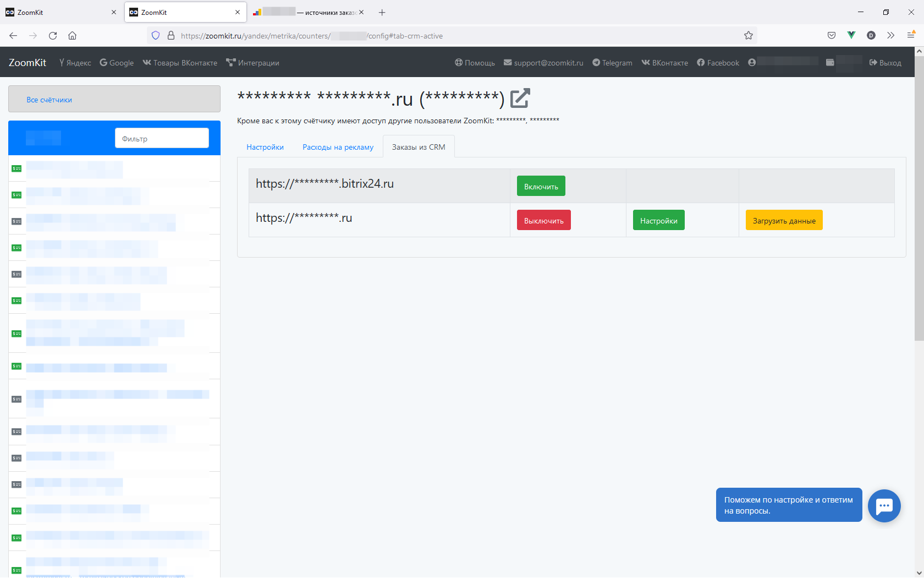This screenshot has height=578, width=924.
Task: Click Все счётчики link
Action: coord(50,100)
